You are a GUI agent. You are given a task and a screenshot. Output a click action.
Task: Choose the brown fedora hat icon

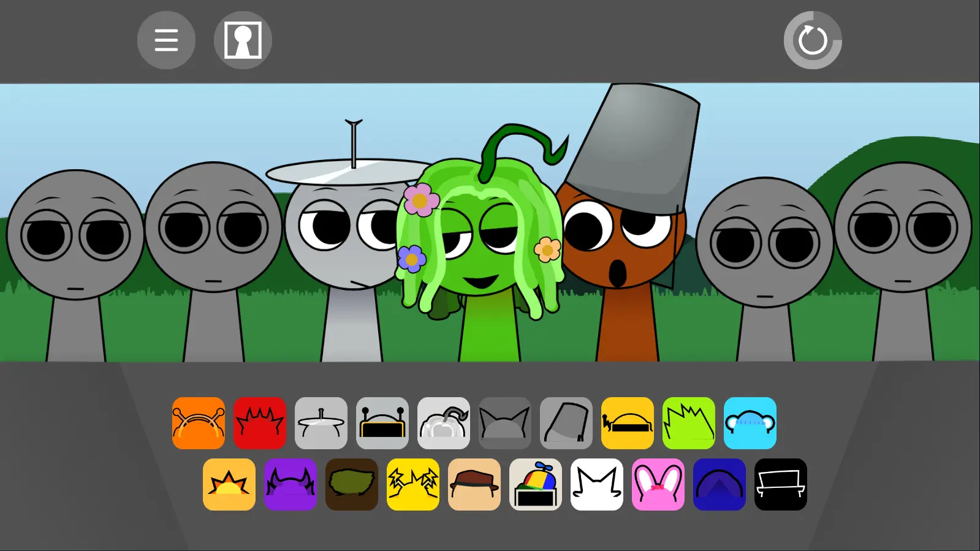[x=474, y=484]
